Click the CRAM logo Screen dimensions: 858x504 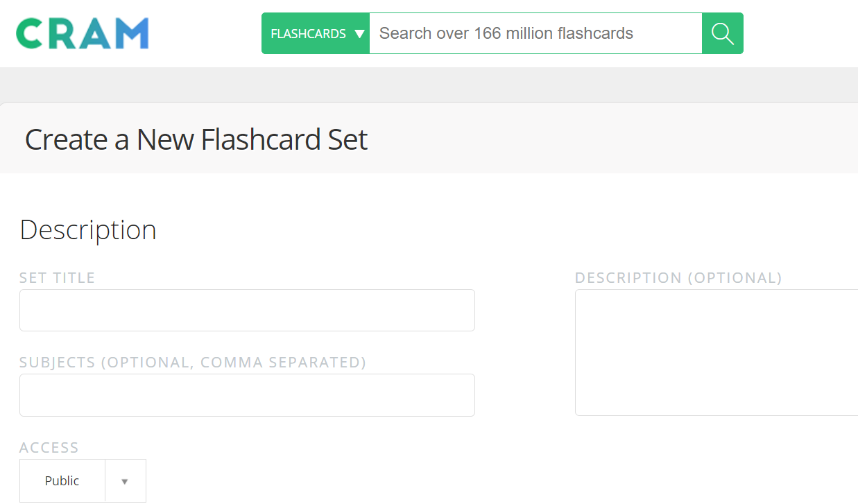(83, 33)
